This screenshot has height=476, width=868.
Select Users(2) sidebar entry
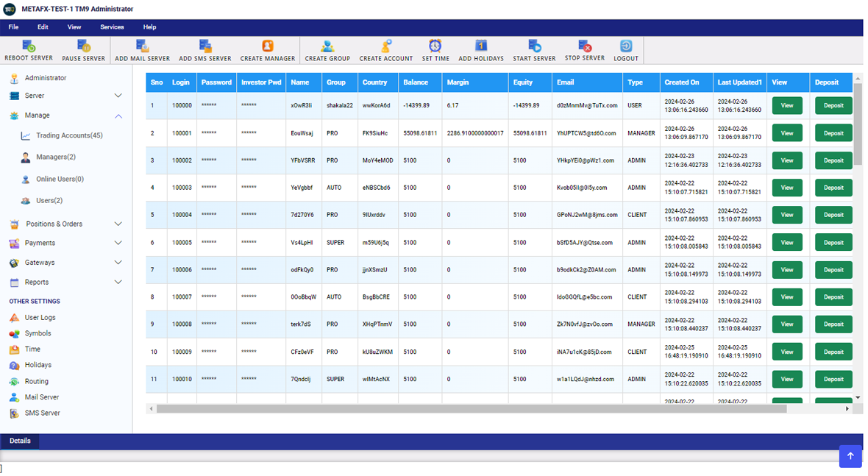(x=49, y=201)
